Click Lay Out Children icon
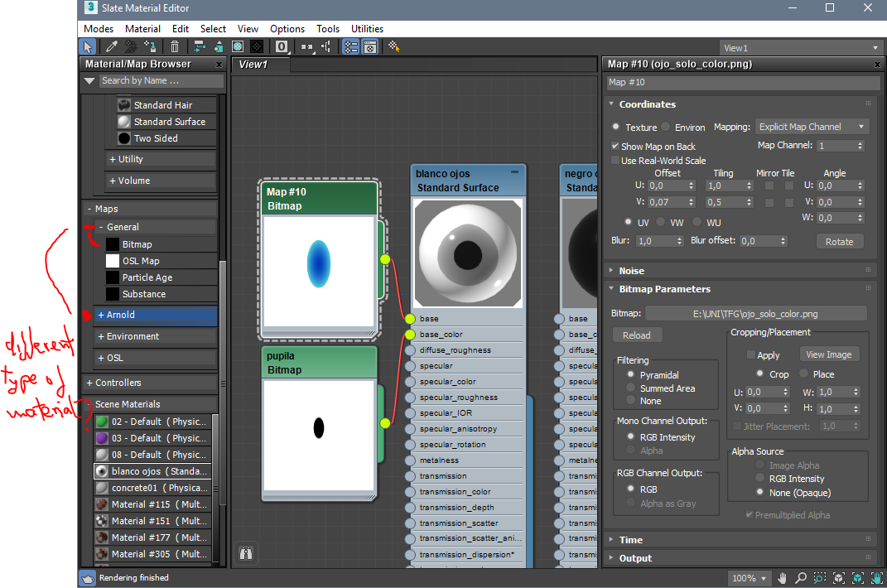The image size is (887, 588). pyautogui.click(x=326, y=47)
